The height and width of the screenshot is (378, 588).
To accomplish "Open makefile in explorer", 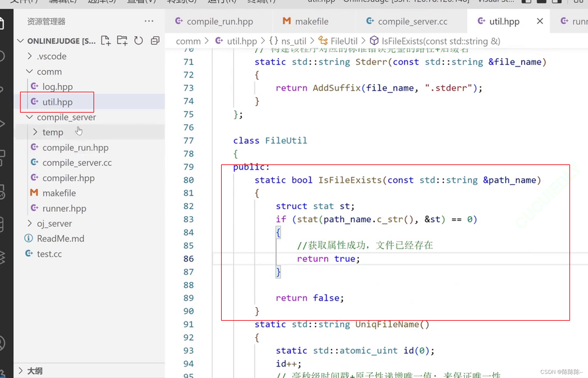I will pyautogui.click(x=90, y=193).
